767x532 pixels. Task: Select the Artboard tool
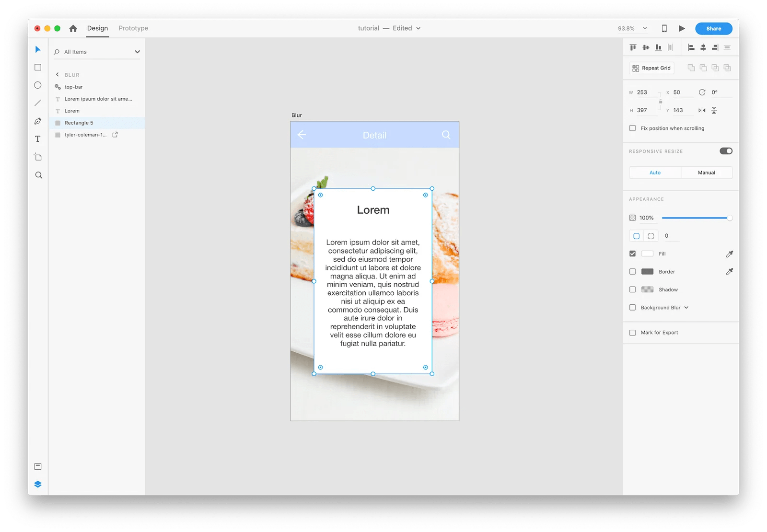pos(38,157)
